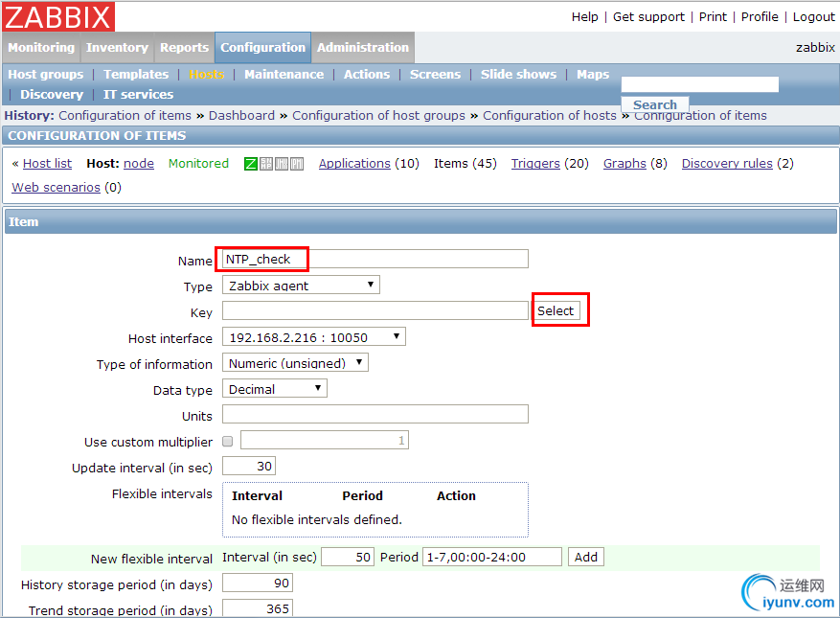This screenshot has width=840, height=618.
Task: Open the Discovery submenu
Action: (x=52, y=95)
